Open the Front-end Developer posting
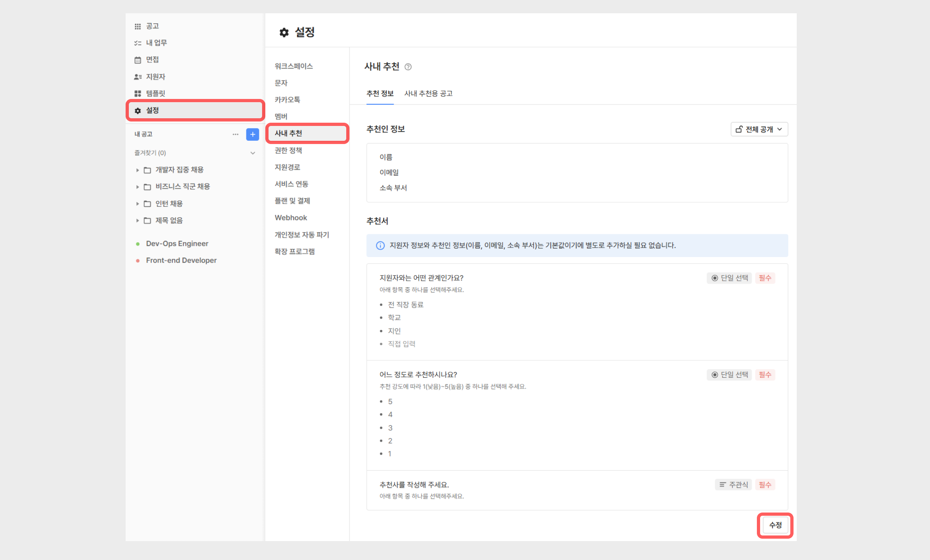This screenshot has height=560, width=930. tap(181, 261)
